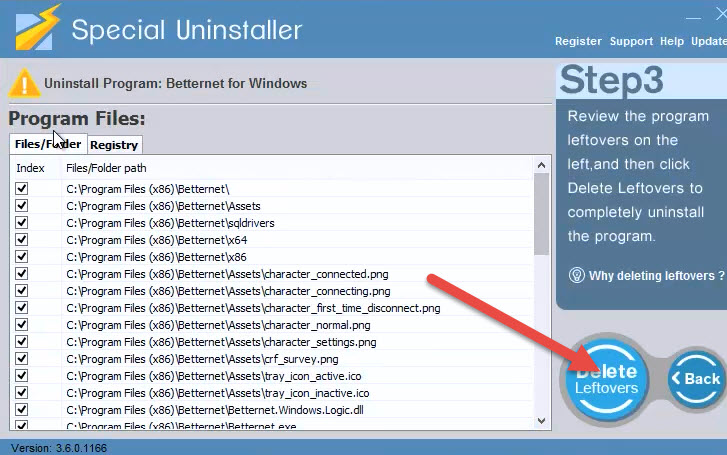This screenshot has height=455, width=727.
Task: Uncheck character_connected.png checkbox
Action: (21, 274)
